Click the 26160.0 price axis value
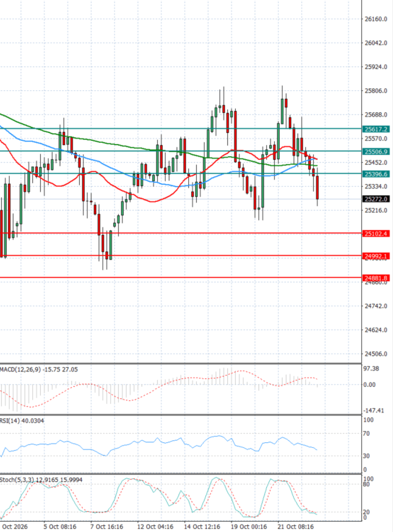 pos(376,19)
